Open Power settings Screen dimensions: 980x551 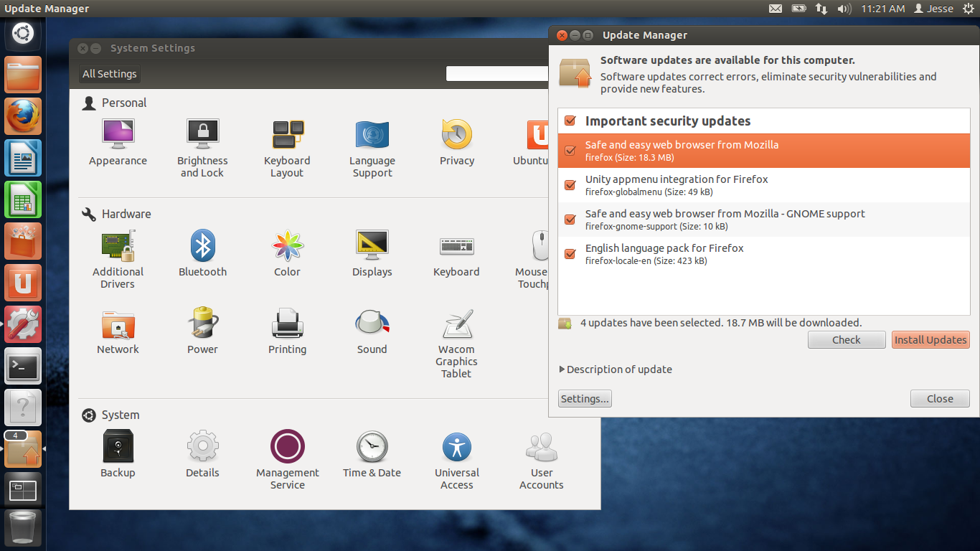(202, 331)
